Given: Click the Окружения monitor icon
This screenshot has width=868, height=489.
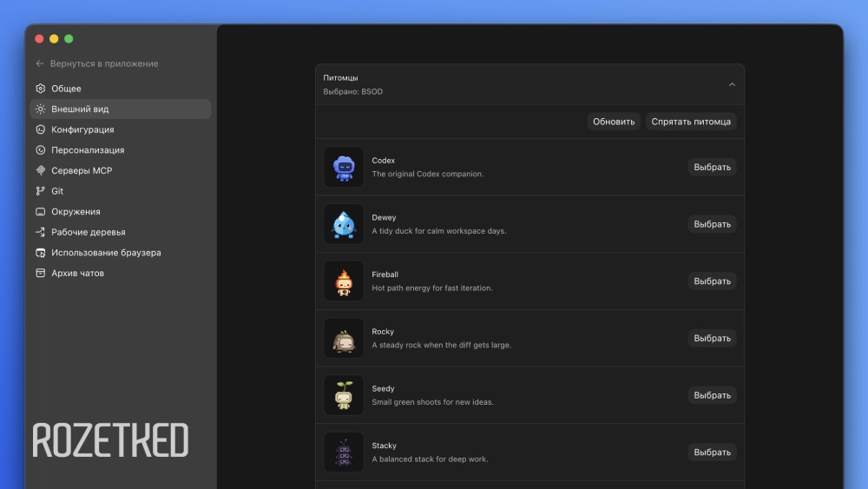Looking at the screenshot, I should coord(41,212).
